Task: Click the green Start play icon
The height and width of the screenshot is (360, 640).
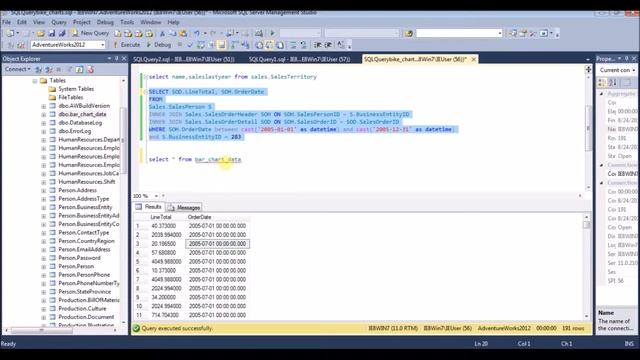Action: click(x=272, y=33)
